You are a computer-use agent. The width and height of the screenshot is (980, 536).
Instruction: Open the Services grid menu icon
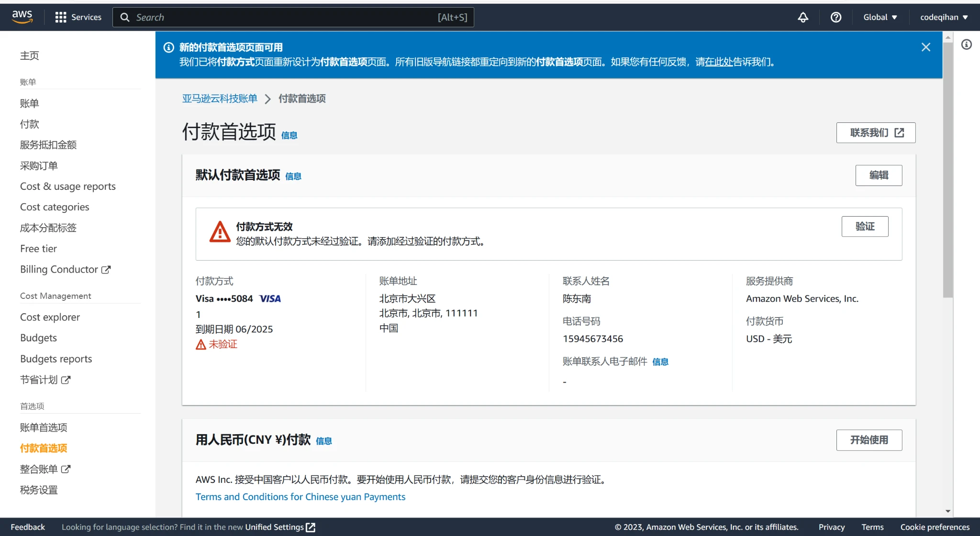click(61, 17)
